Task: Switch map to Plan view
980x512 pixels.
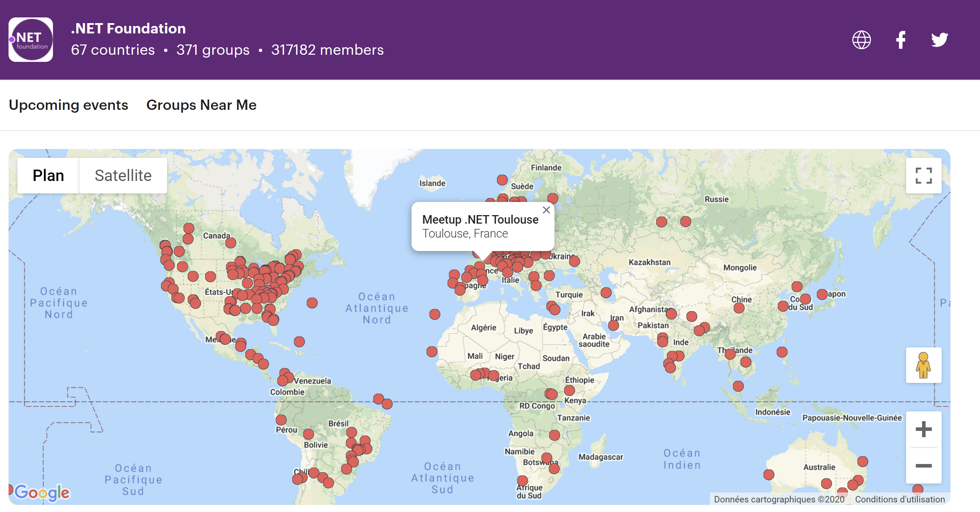Action: click(x=48, y=175)
